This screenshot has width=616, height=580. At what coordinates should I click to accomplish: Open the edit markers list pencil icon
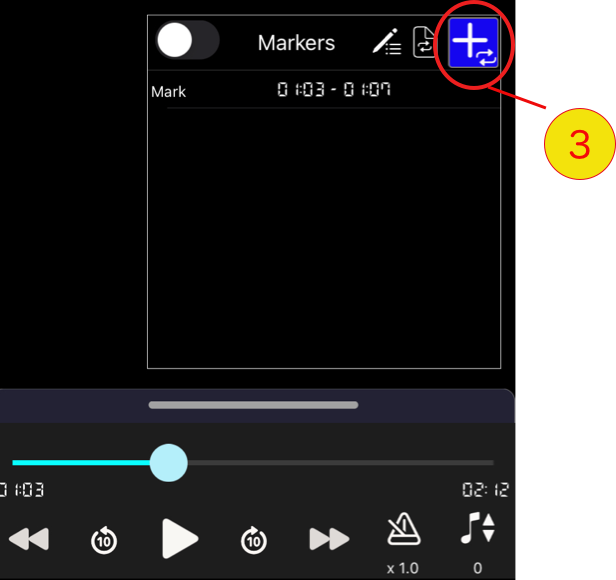point(387,42)
